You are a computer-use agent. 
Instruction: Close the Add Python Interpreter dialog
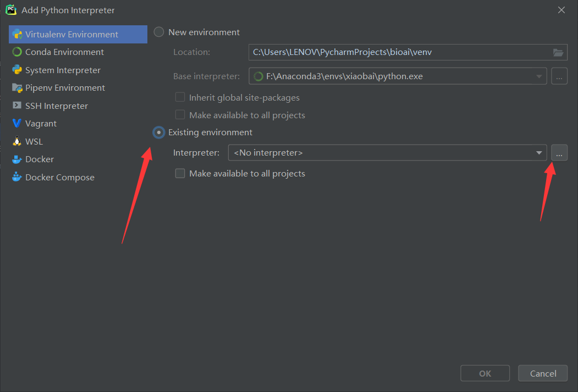(562, 10)
